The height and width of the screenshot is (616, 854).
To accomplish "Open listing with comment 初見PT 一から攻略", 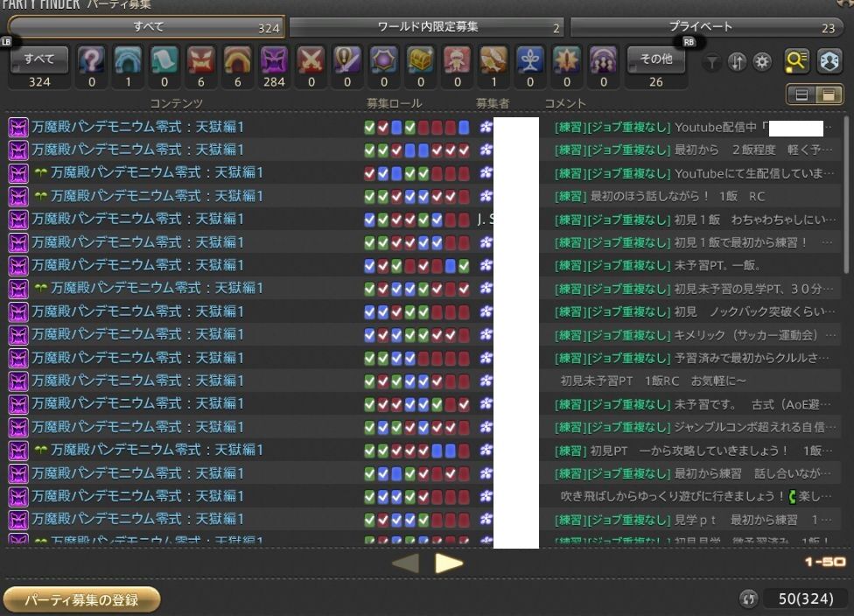I will (x=423, y=451).
